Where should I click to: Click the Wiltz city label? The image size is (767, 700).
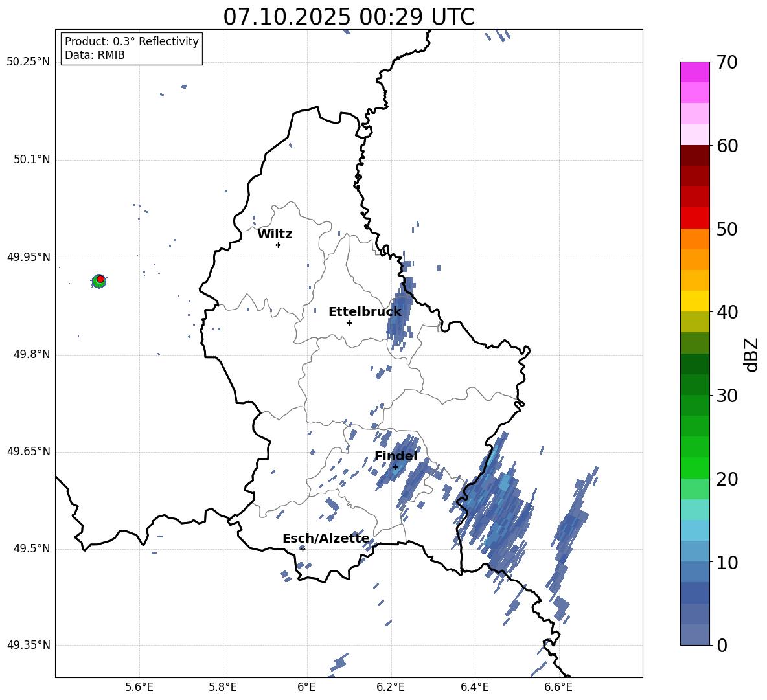pos(275,234)
